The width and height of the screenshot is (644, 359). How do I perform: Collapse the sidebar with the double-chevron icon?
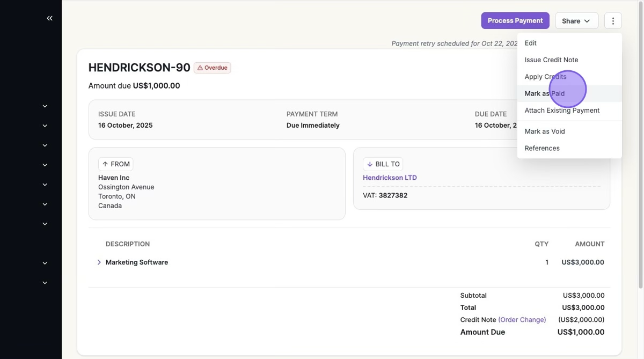(x=49, y=18)
